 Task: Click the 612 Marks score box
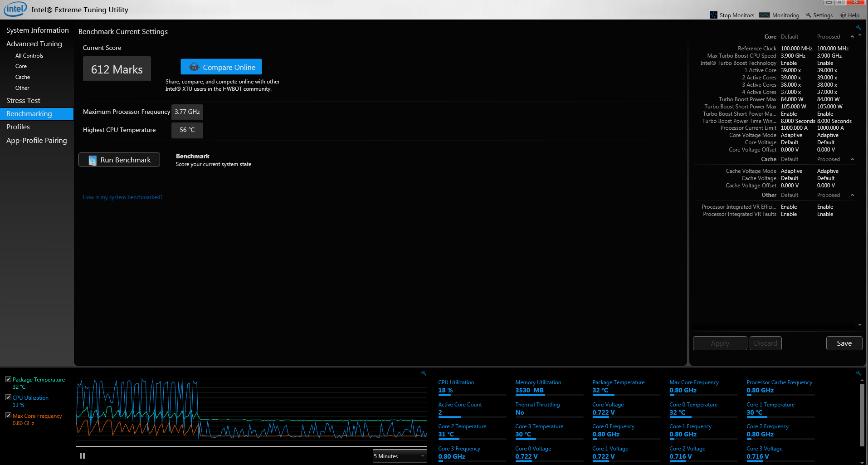tap(117, 69)
